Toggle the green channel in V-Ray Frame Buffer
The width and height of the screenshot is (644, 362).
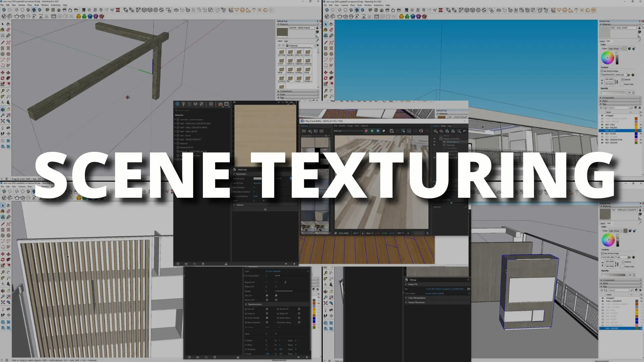click(372, 131)
